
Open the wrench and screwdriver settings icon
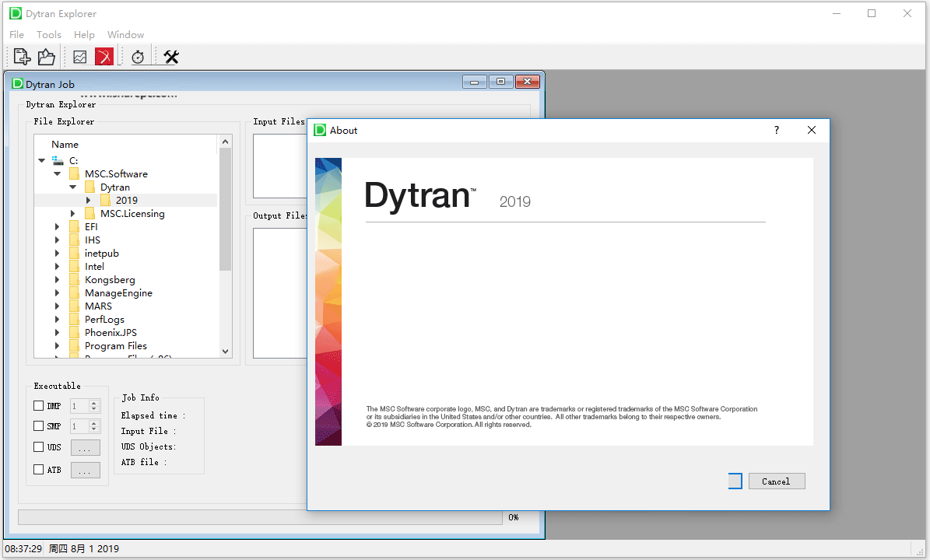(171, 57)
